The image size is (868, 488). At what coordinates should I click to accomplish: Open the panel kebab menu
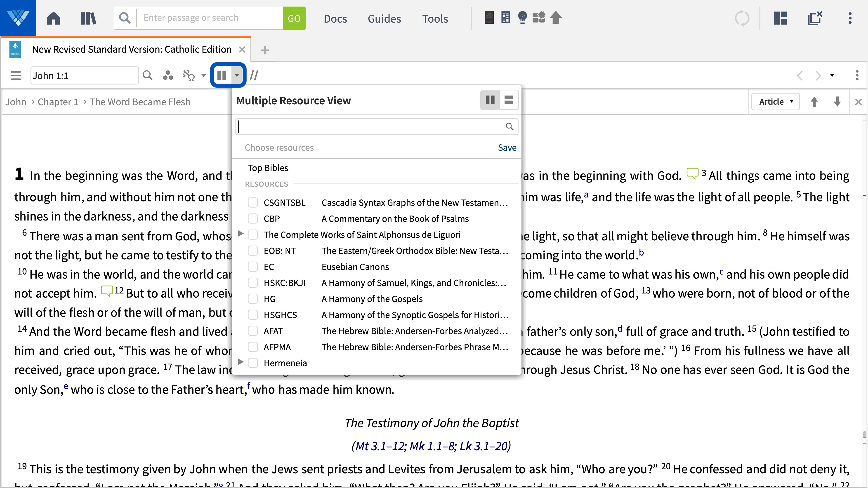[857, 75]
